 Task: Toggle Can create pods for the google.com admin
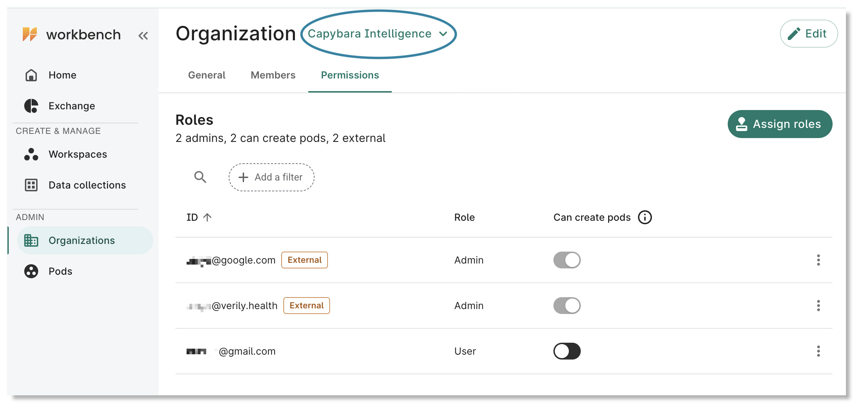click(567, 260)
